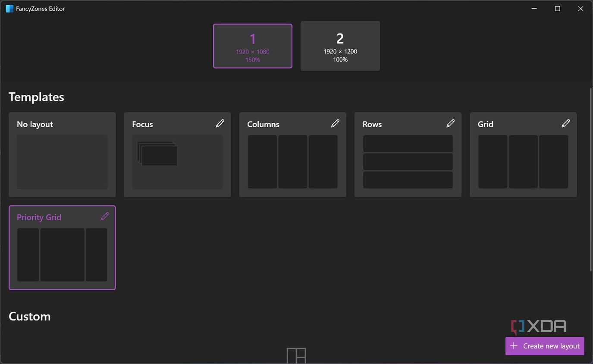The width and height of the screenshot is (593, 364).
Task: Click the FancyZones Editor app icon in title bar
Action: pyautogui.click(x=9, y=9)
